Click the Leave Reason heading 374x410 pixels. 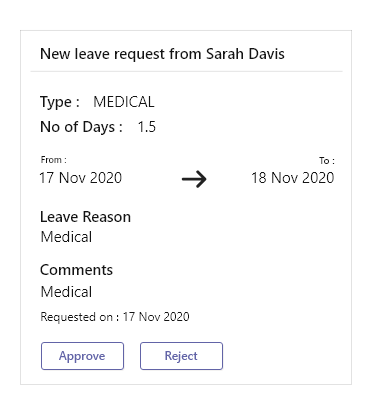[x=85, y=217]
